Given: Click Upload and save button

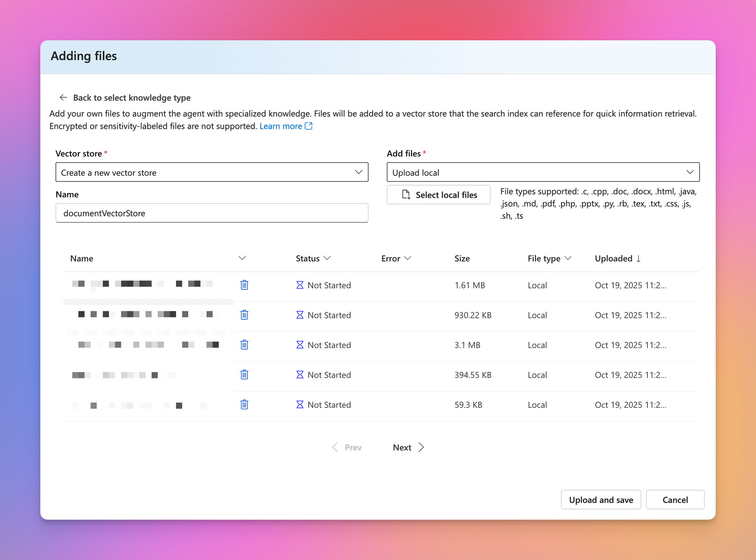Looking at the screenshot, I should pyautogui.click(x=601, y=500).
